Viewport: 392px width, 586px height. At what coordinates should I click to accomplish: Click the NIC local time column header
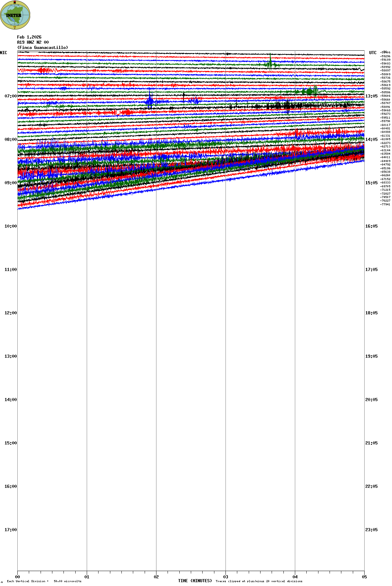[x=3, y=53]
